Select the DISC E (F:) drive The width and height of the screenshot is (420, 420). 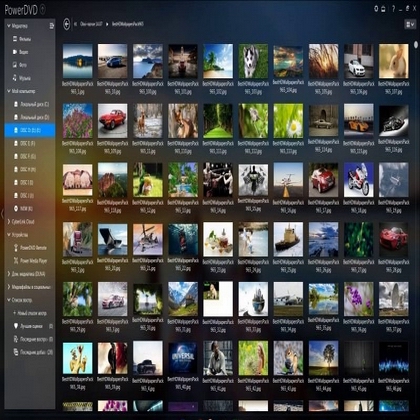click(x=30, y=143)
